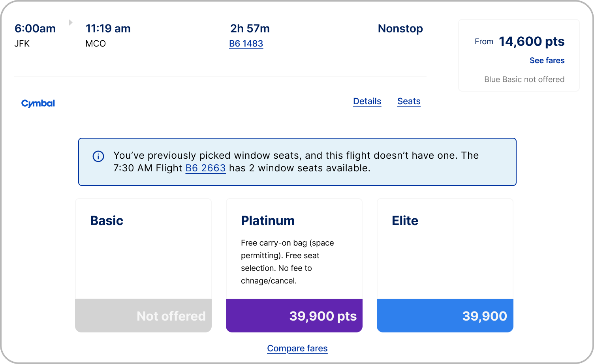Click the Platinum fare description text
The height and width of the screenshot is (364, 594).
288,262
